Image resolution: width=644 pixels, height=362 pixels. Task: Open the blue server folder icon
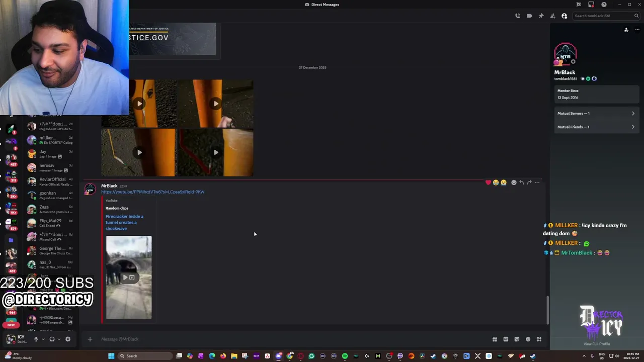(11, 240)
